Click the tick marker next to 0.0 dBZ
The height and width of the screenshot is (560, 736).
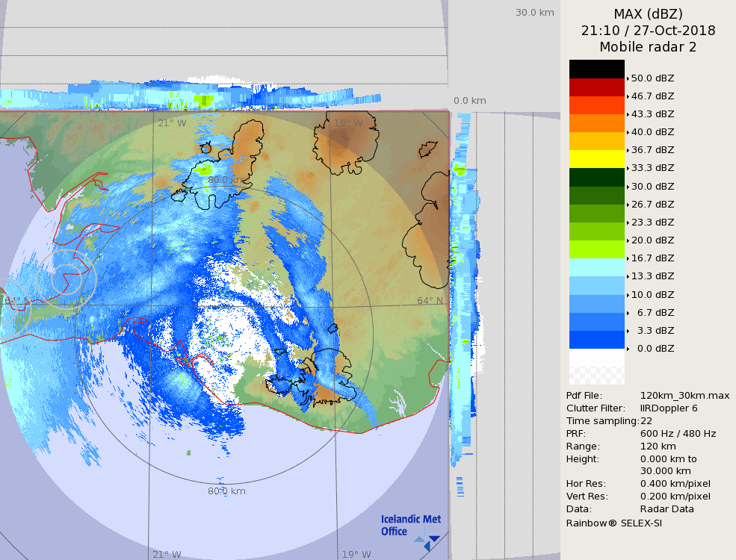pos(628,349)
